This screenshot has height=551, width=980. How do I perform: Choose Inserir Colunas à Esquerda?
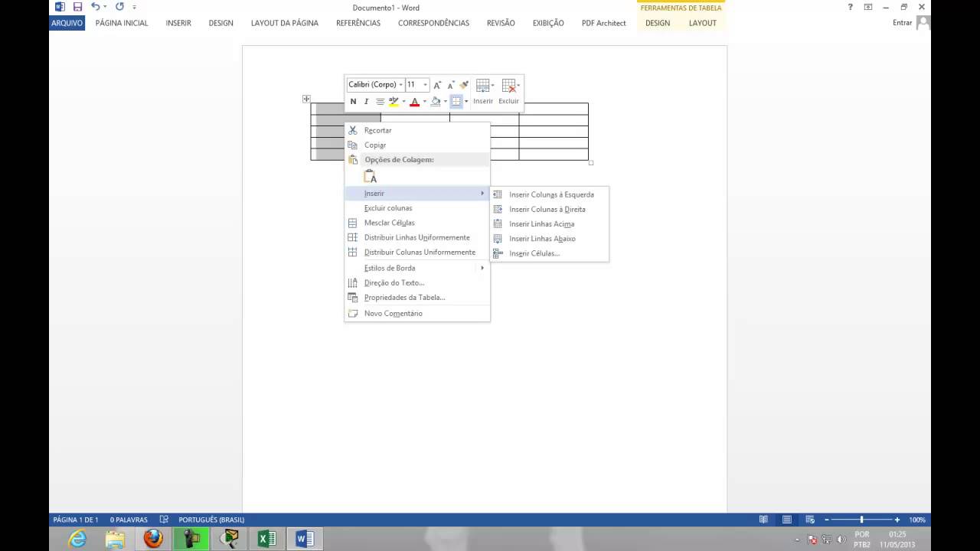(x=549, y=194)
